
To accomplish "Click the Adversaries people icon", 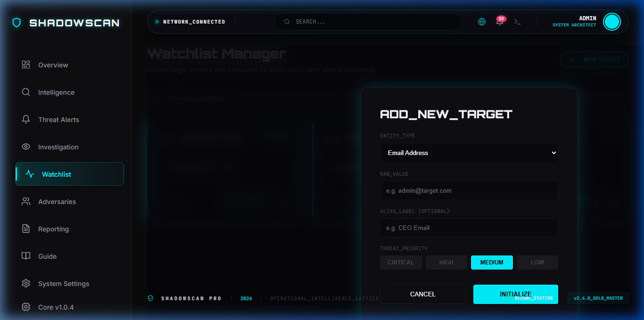I will pyautogui.click(x=26, y=201).
